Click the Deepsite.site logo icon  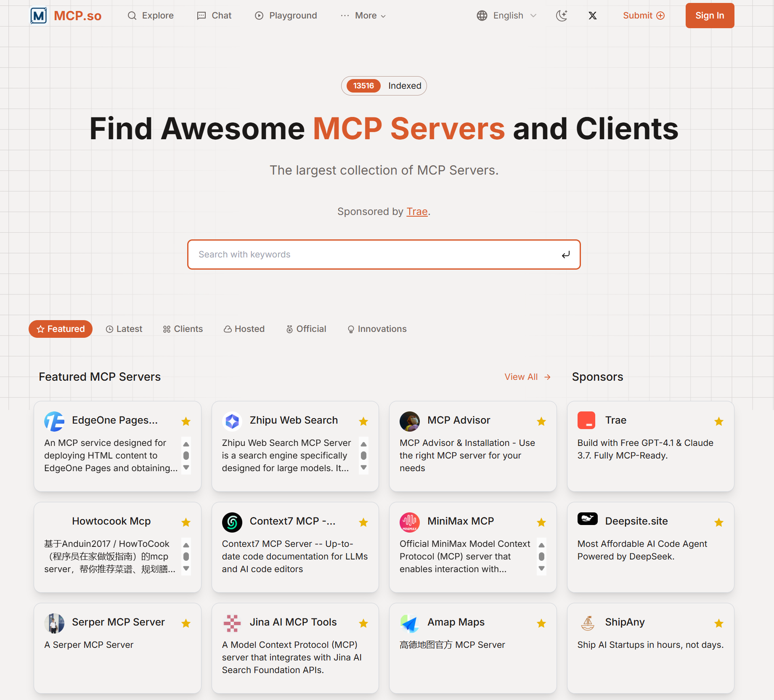(588, 519)
